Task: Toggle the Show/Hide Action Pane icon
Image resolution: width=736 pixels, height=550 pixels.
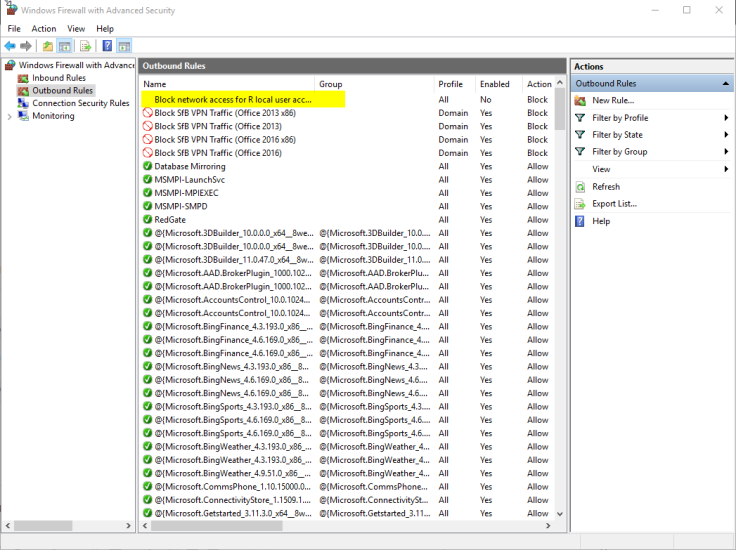Action: click(124, 46)
